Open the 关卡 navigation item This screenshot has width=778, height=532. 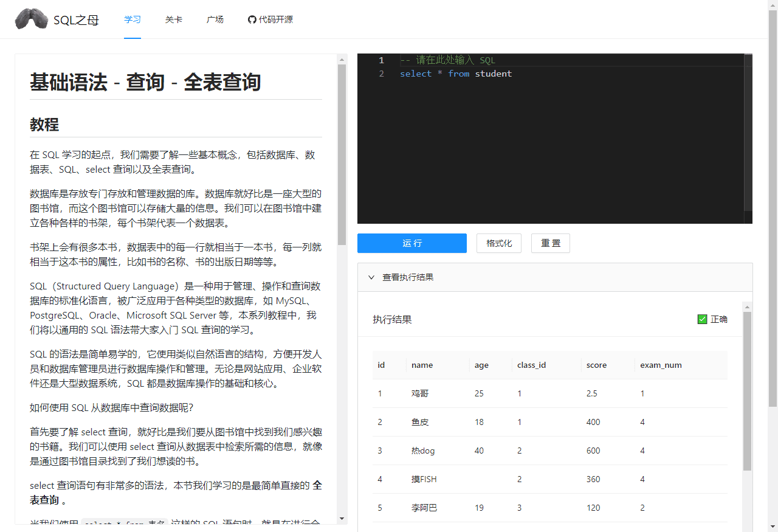173,19
